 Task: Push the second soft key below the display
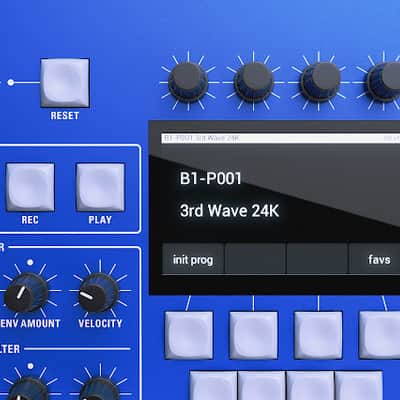253,335
